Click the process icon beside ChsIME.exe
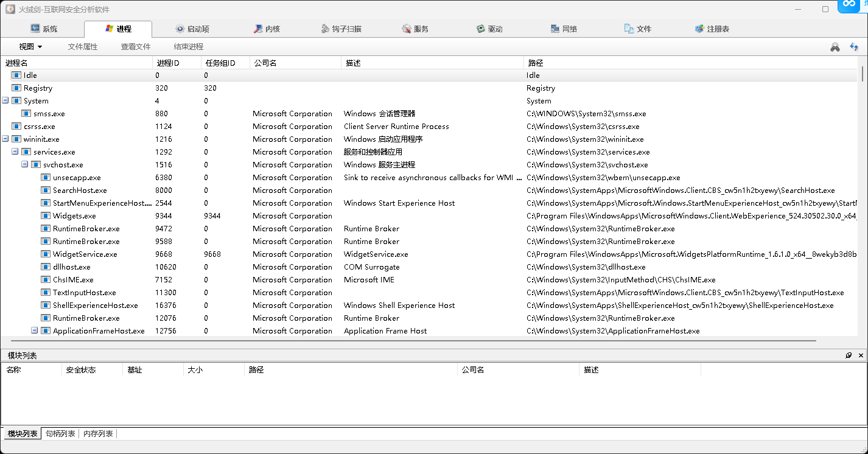Viewport: 868px width, 454px height. tap(45, 280)
